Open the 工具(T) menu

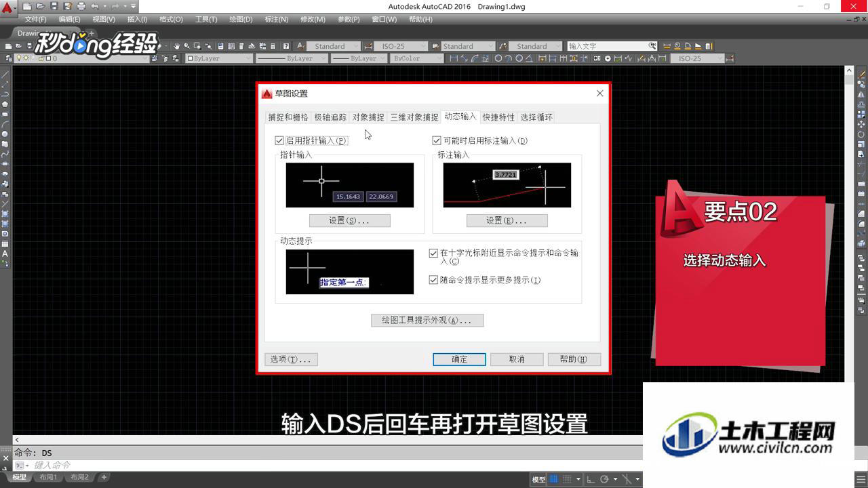pos(206,20)
